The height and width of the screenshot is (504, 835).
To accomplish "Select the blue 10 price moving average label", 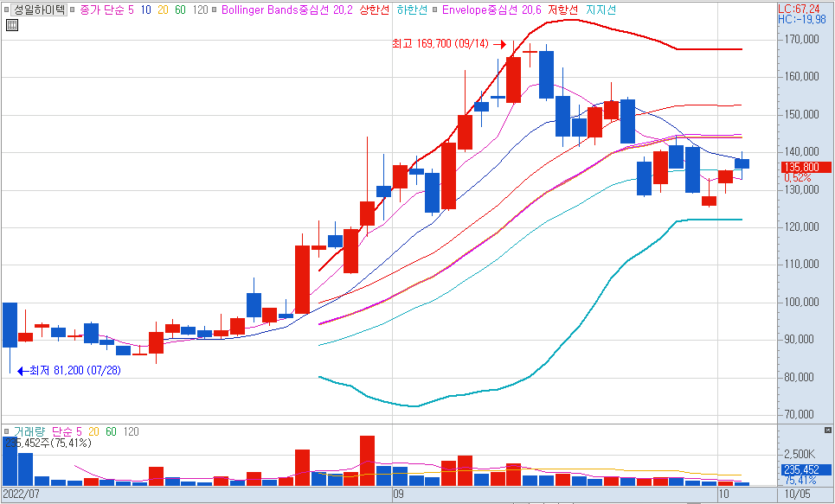I will (x=145, y=10).
